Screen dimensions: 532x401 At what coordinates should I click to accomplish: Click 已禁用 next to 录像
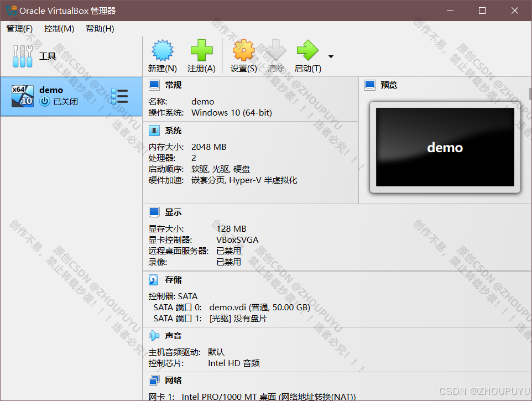pyautogui.click(x=229, y=262)
